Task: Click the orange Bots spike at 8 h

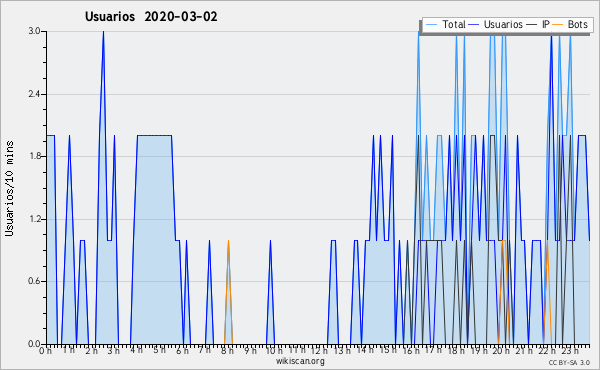Action: pos(228,292)
